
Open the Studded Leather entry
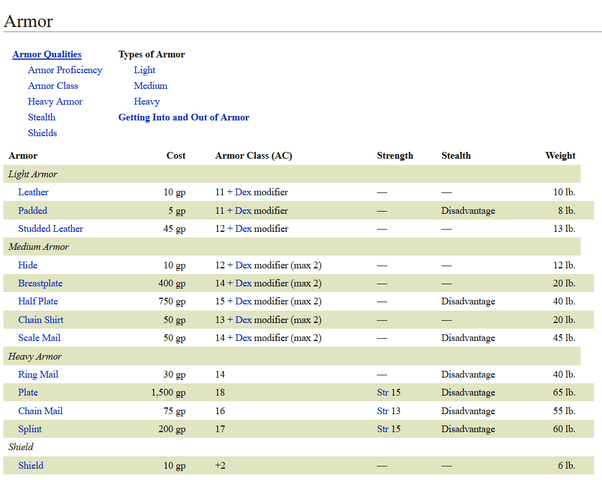(x=50, y=229)
